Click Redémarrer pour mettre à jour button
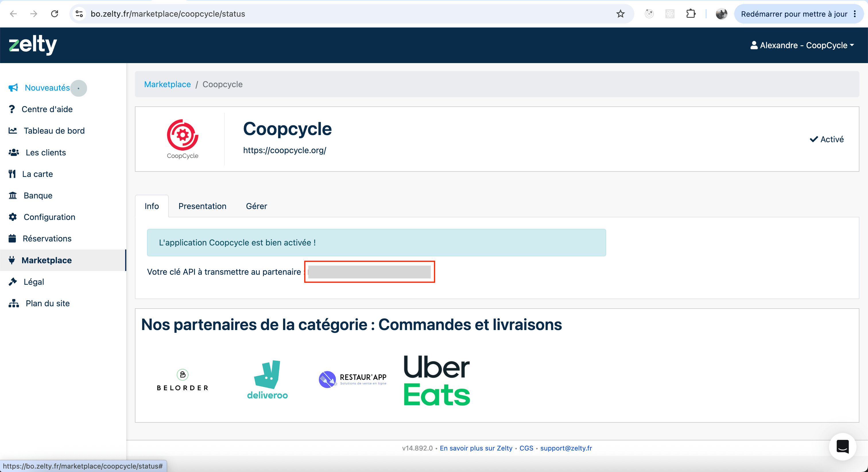This screenshot has height=472, width=868. click(794, 14)
